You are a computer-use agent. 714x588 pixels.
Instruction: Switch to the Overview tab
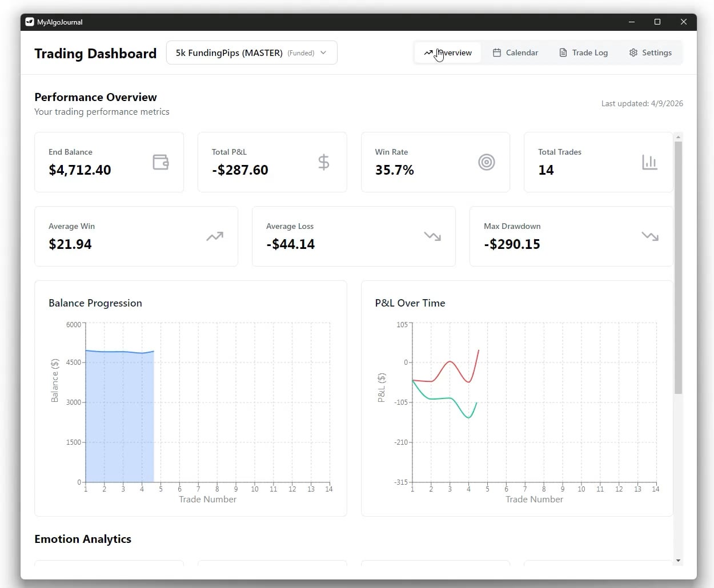[448, 53]
